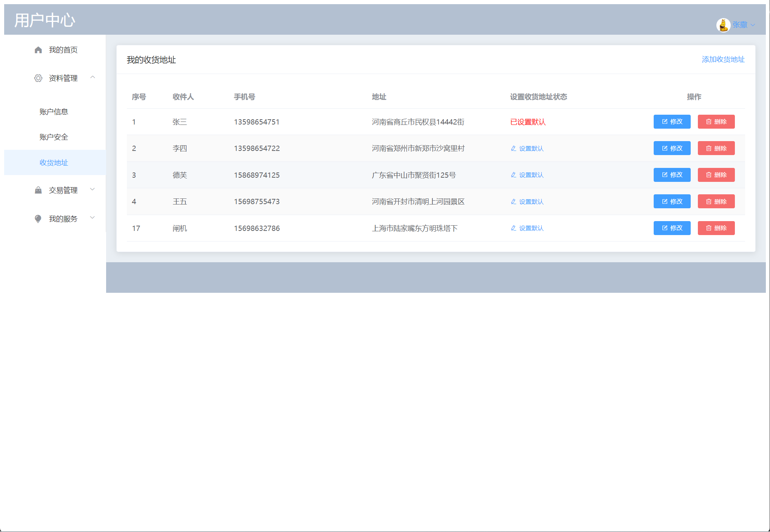Open the 张撒 user dropdown arrow
Screen dimensions: 770x532
[753, 25]
